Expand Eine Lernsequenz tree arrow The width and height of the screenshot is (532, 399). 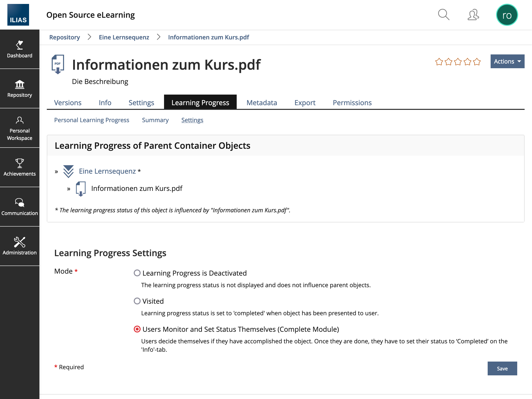(x=56, y=172)
